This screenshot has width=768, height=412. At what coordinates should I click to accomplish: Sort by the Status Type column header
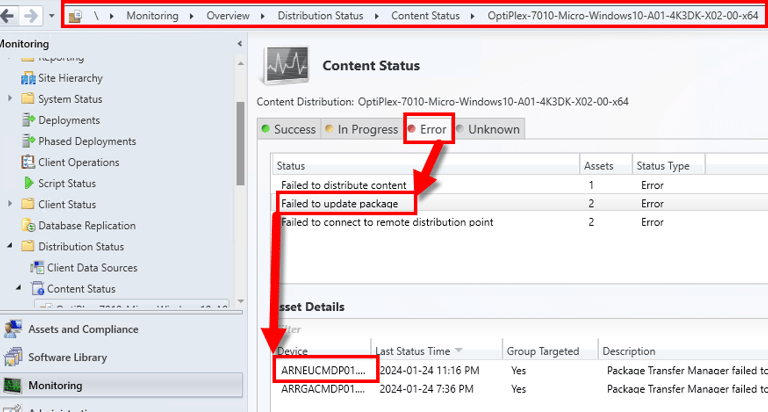[x=669, y=166]
